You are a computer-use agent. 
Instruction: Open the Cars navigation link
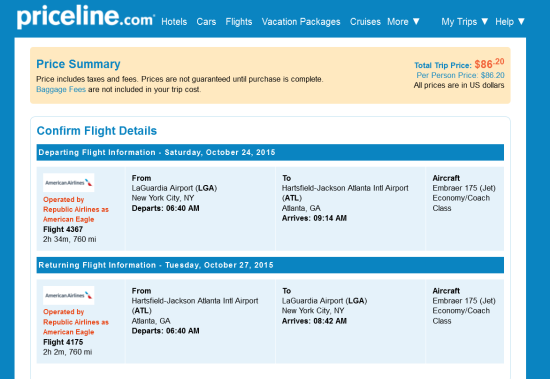tap(206, 22)
